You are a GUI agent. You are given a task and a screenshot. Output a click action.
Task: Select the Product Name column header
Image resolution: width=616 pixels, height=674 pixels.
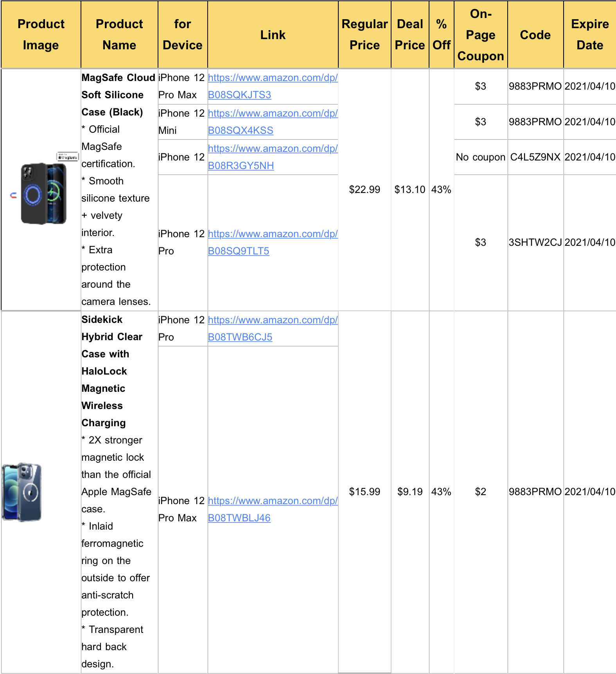(119, 34)
